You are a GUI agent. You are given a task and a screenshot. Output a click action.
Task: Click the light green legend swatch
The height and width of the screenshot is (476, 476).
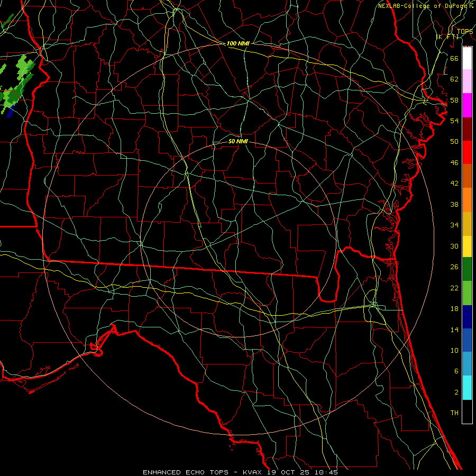pyautogui.click(x=467, y=293)
